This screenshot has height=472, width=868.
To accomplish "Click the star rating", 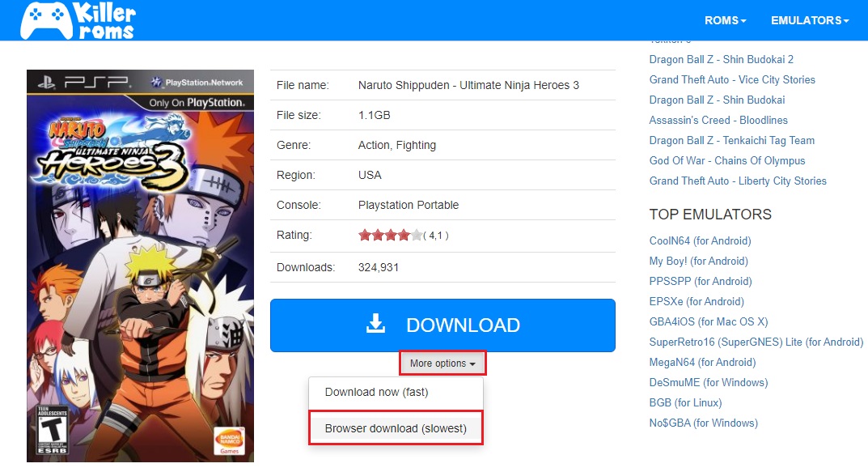I will coord(390,236).
